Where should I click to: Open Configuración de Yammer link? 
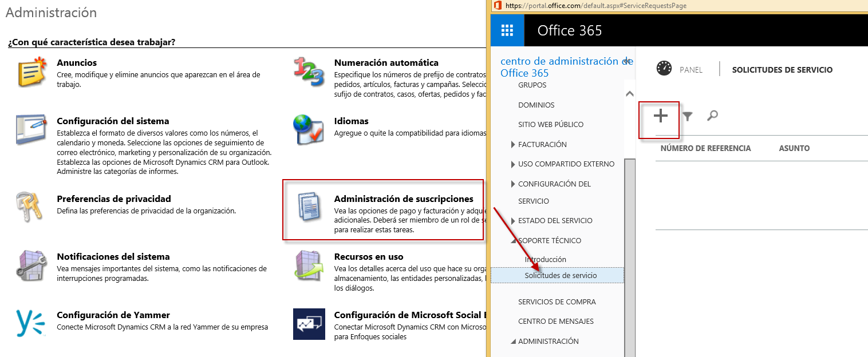click(113, 315)
